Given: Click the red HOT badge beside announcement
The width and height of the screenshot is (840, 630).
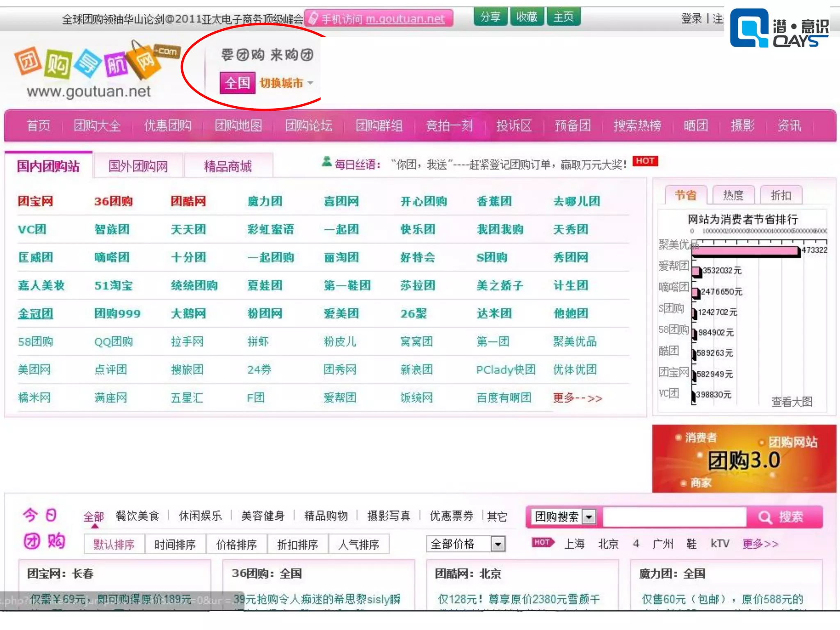Looking at the screenshot, I should (645, 161).
